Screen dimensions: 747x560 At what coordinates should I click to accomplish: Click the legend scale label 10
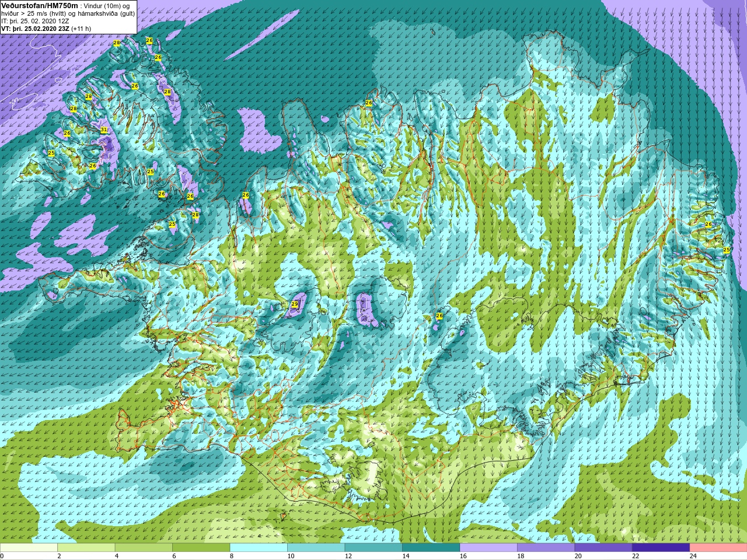tap(291, 556)
